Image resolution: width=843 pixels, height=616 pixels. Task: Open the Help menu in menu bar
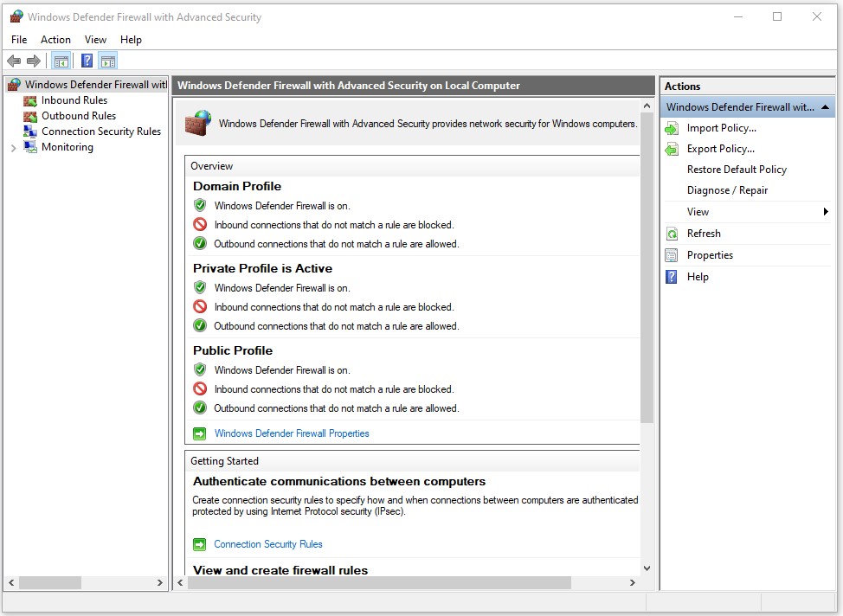click(131, 40)
